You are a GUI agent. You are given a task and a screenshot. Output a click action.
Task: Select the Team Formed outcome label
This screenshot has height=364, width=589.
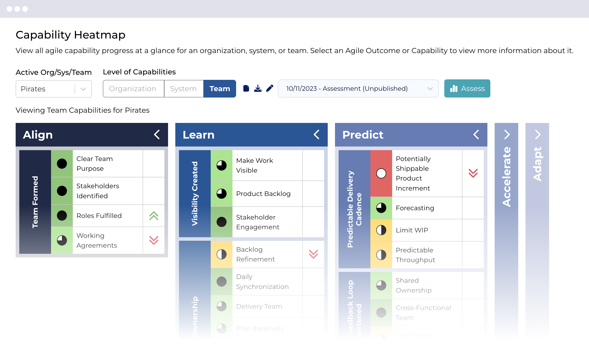35,202
